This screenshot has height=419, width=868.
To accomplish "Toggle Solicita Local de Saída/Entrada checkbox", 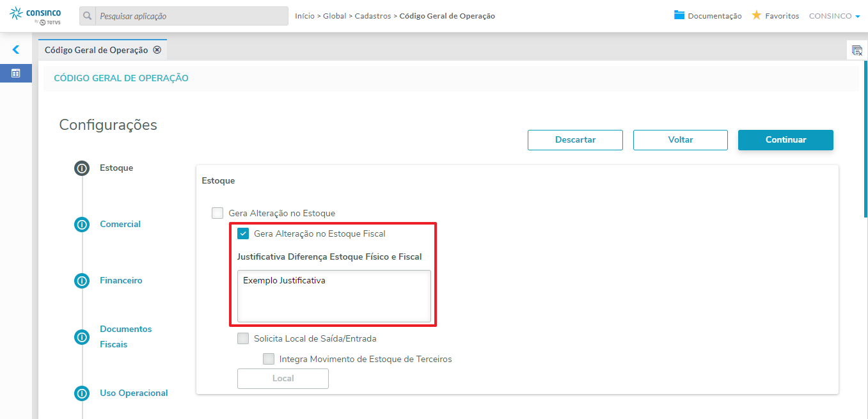I will coord(243,338).
